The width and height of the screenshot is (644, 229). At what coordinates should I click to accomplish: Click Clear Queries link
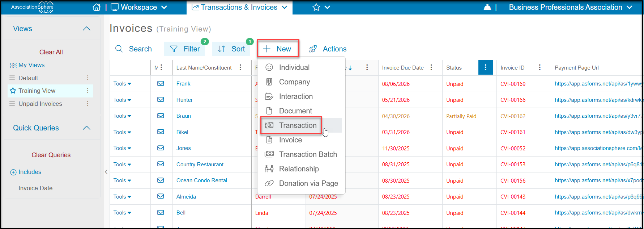[51, 155]
